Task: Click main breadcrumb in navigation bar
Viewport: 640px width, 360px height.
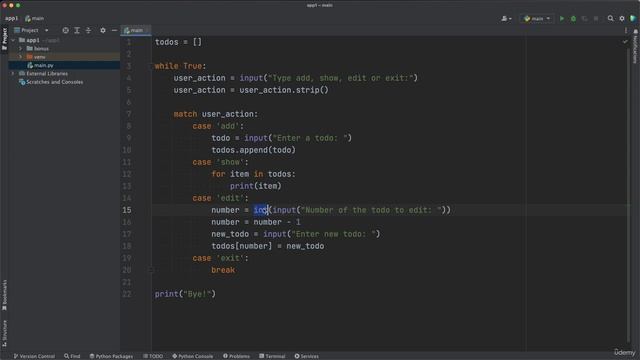Action: 35,18
